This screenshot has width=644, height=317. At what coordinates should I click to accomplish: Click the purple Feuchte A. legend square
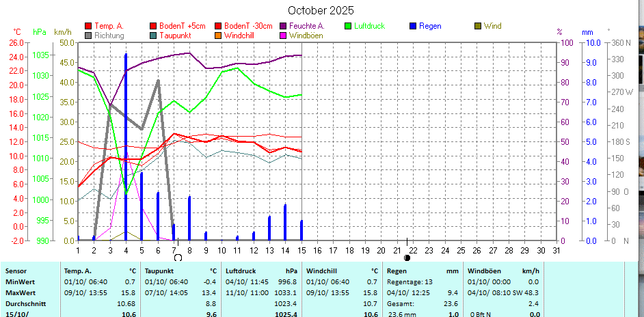[283, 26]
